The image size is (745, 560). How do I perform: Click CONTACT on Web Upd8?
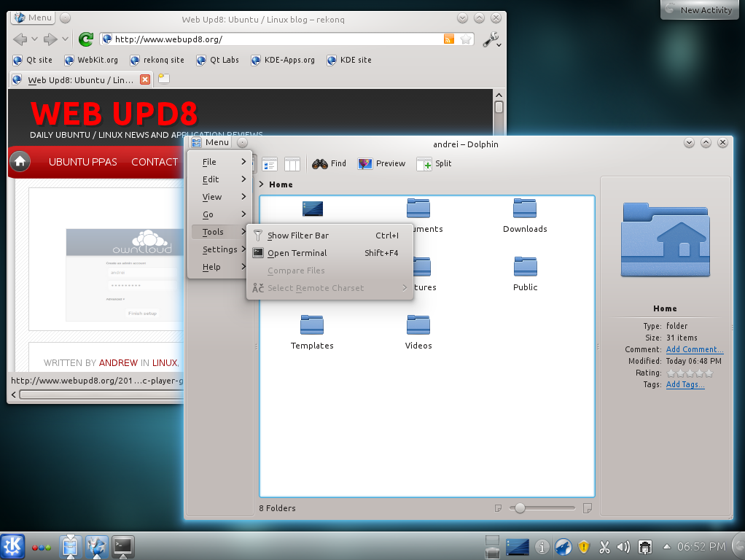(x=155, y=162)
